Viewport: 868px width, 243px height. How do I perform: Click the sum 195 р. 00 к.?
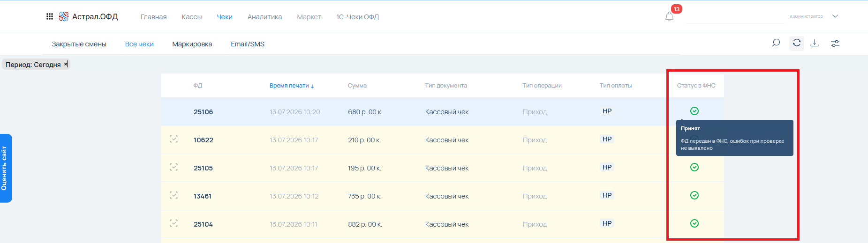[364, 168]
